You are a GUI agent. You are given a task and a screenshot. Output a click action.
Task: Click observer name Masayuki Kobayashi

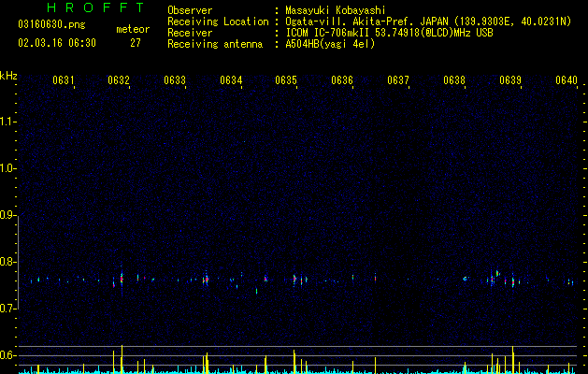click(x=336, y=10)
